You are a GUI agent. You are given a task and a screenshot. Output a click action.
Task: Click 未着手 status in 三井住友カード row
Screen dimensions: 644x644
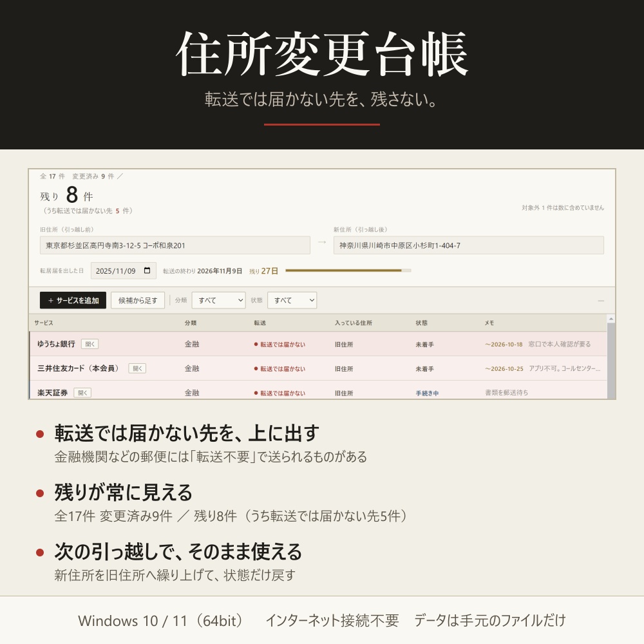(x=424, y=369)
